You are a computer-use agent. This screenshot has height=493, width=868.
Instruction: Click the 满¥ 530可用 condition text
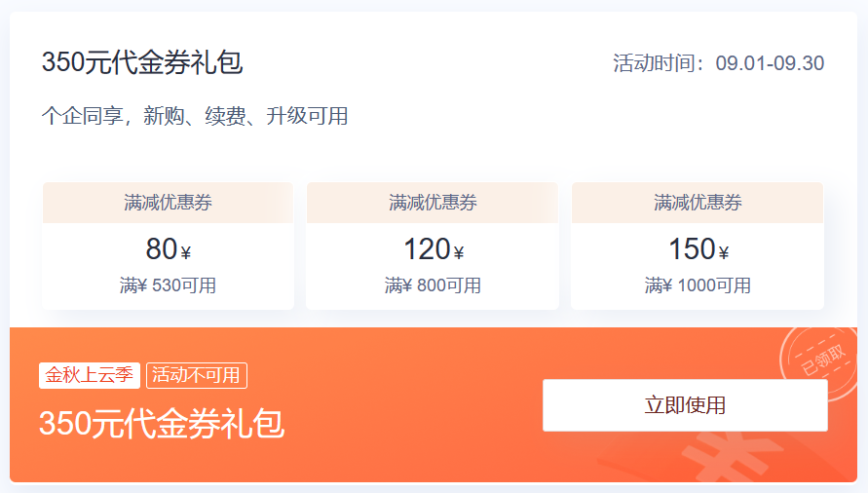coord(168,285)
